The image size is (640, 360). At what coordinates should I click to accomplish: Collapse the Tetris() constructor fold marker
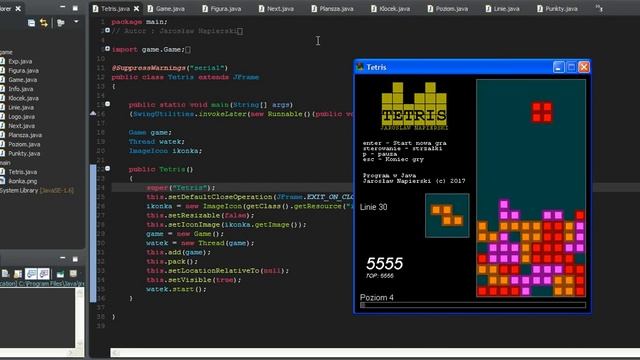[x=107, y=168]
